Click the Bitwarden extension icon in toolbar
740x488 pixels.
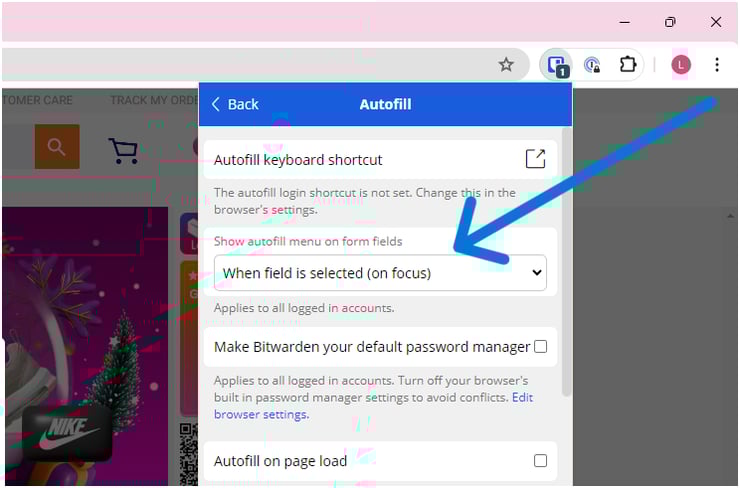point(555,65)
